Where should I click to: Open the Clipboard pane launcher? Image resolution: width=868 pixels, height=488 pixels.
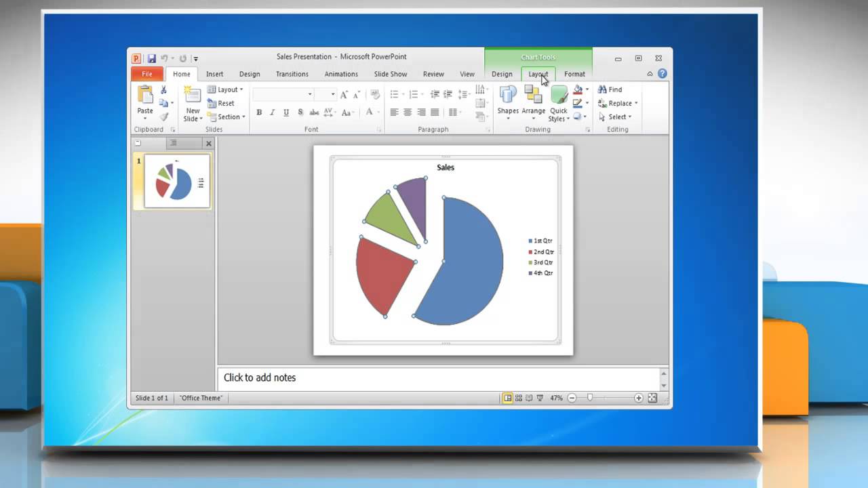173,129
